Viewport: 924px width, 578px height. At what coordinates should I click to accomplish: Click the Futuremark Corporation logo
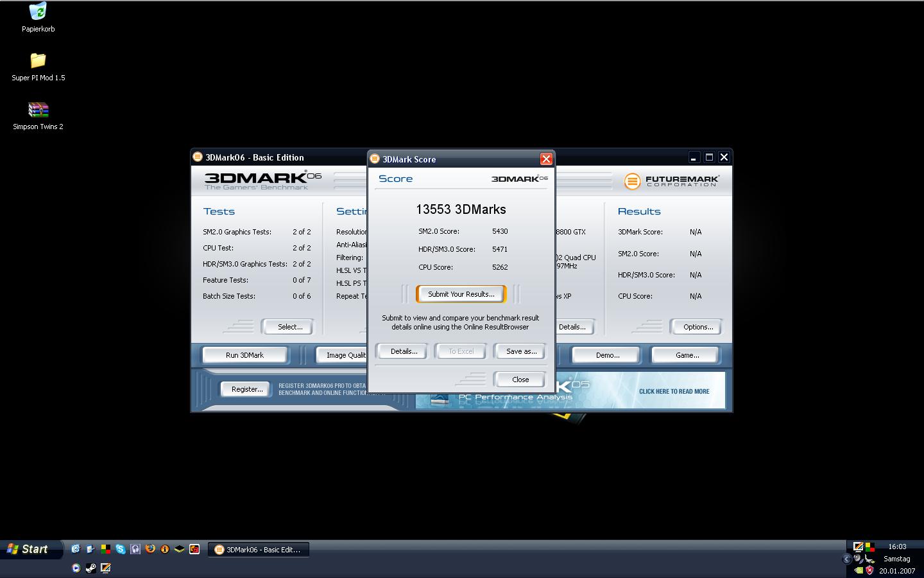coord(671,181)
